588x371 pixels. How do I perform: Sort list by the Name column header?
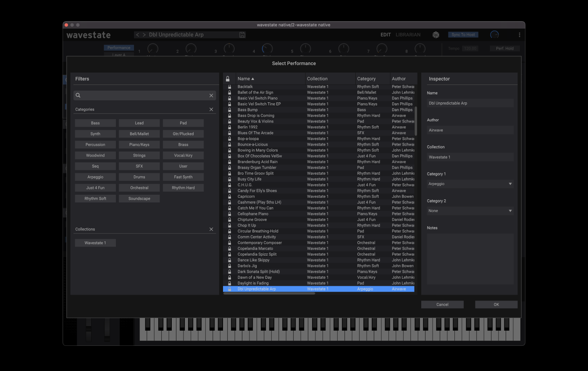pos(270,78)
